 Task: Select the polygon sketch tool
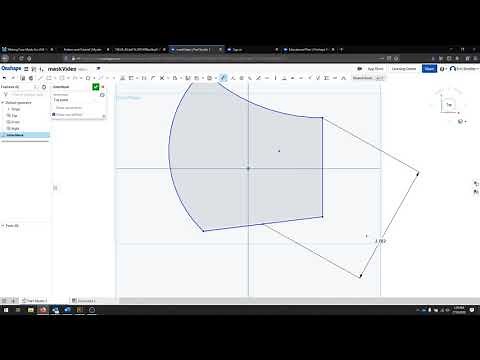88,78
